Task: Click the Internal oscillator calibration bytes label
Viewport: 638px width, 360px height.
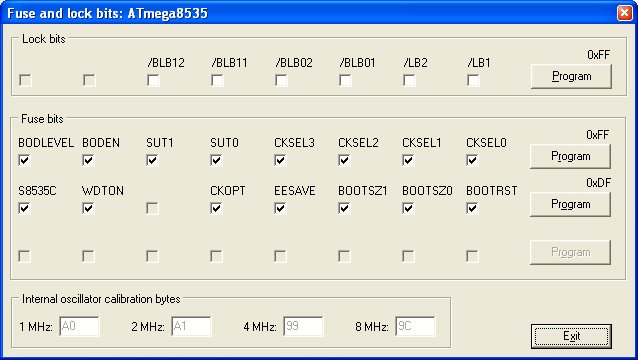Action: click(101, 299)
